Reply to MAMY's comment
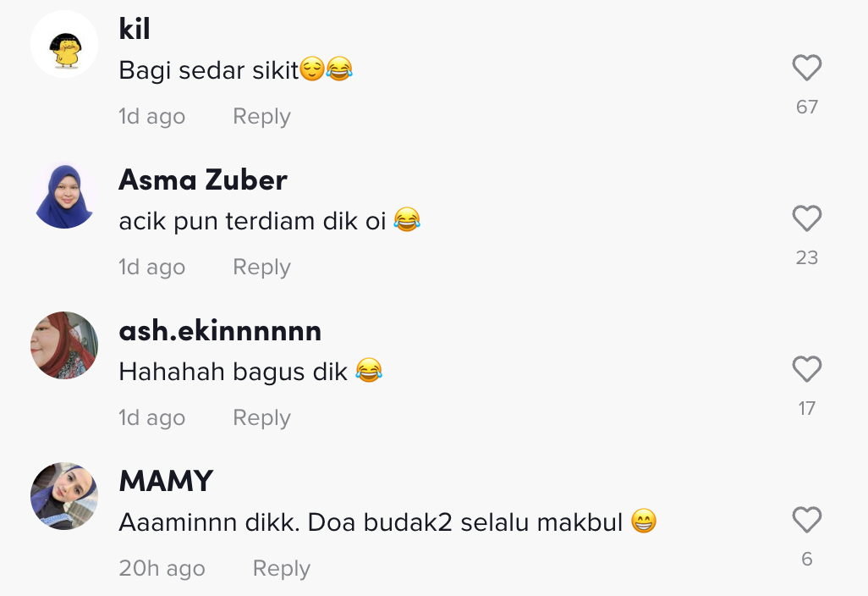The height and width of the screenshot is (596, 868). click(x=281, y=569)
